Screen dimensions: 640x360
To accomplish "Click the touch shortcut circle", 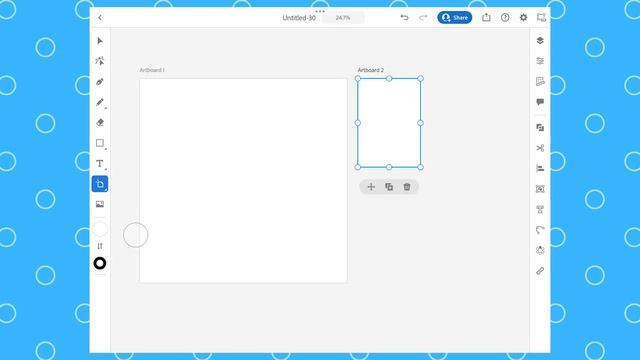I will click(136, 235).
